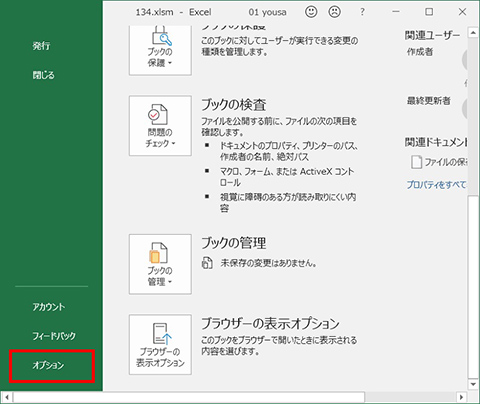Click the 未保存の変更はありません text

click(x=268, y=263)
